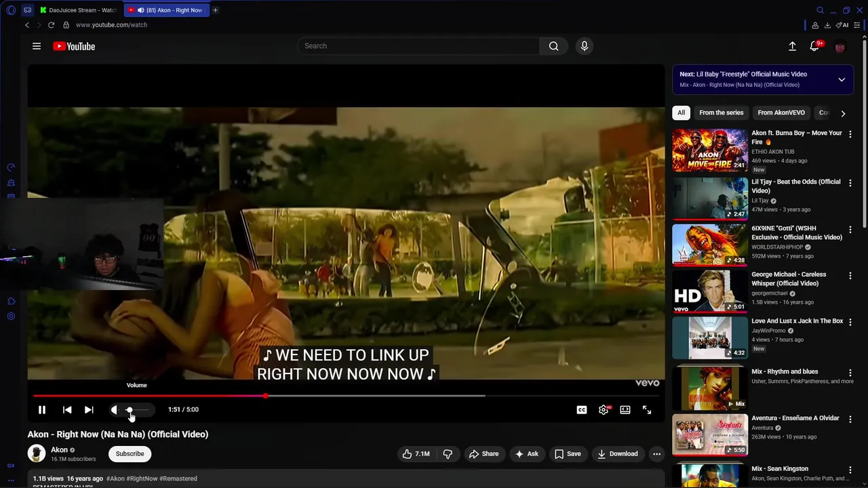Open options for Aventura Enseñame A Olvidar
The image size is (868, 488).
point(850,420)
